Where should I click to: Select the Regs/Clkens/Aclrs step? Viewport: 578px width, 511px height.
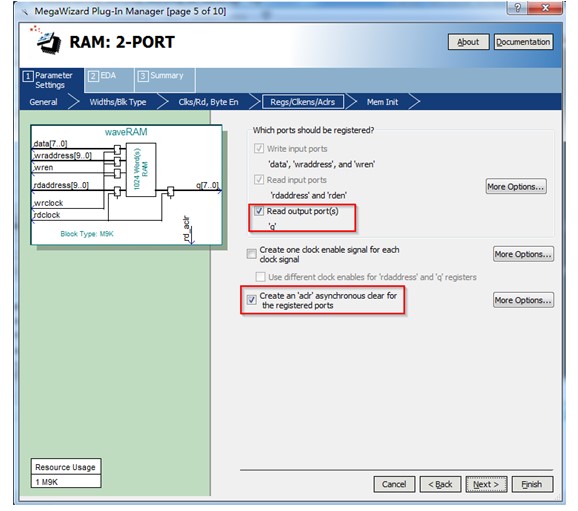(303, 102)
